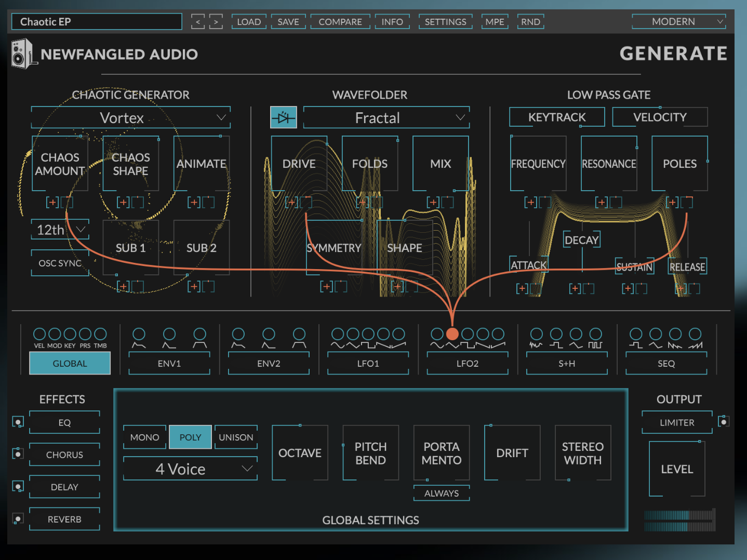Toggle VELOCITY for the low pass gate
Viewport: 747px width, 560px height.
[x=660, y=117]
